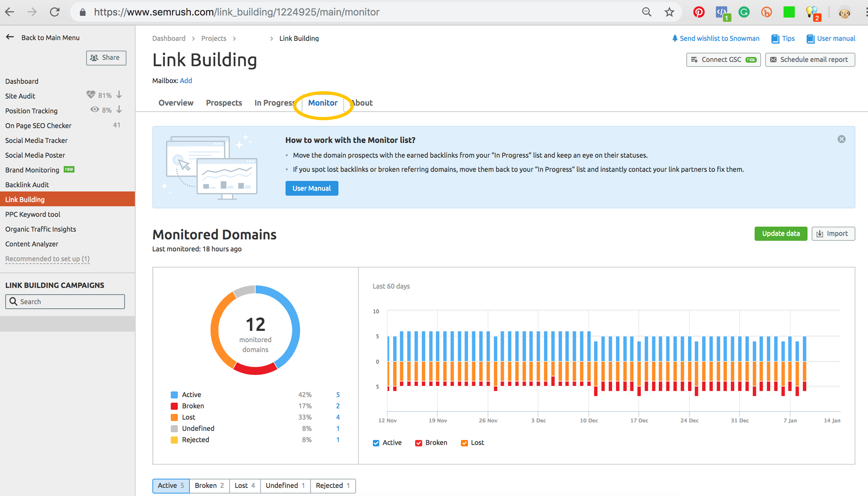Viewport: 868px width, 496px height.
Task: Click the Site Audit down arrow
Action: coord(119,94)
